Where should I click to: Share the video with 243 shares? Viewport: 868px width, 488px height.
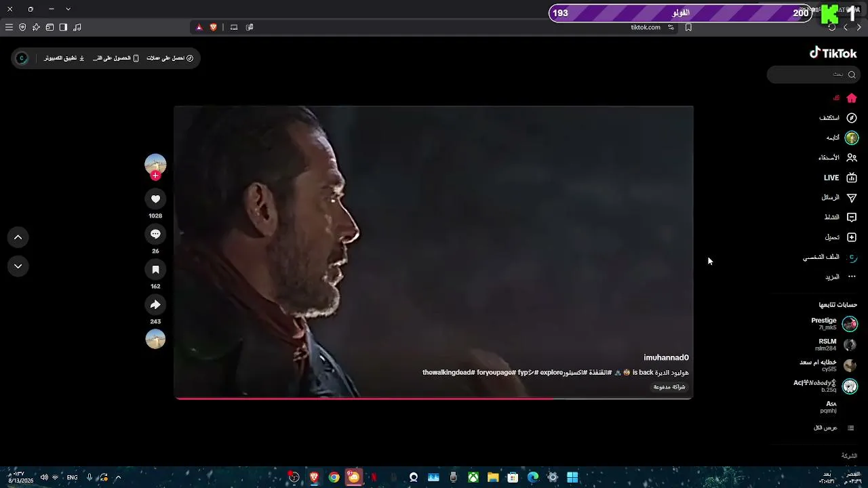tap(155, 304)
